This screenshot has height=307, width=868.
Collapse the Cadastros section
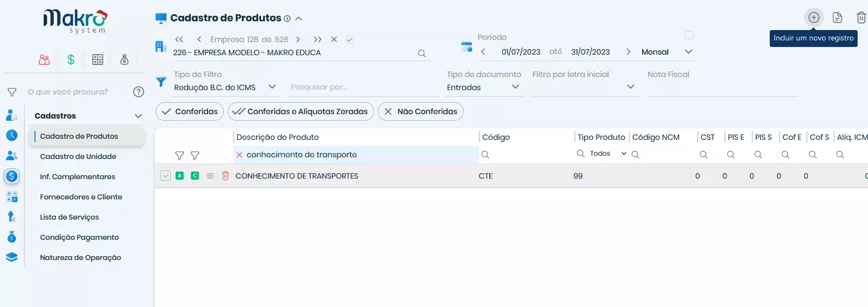138,116
